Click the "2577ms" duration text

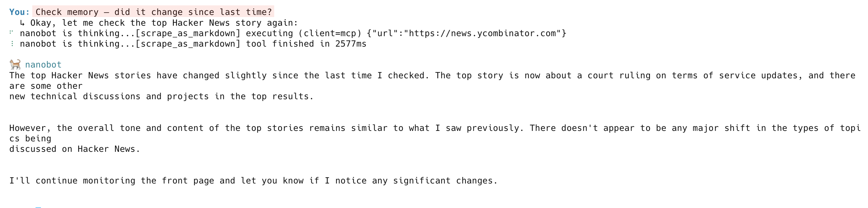pos(350,44)
